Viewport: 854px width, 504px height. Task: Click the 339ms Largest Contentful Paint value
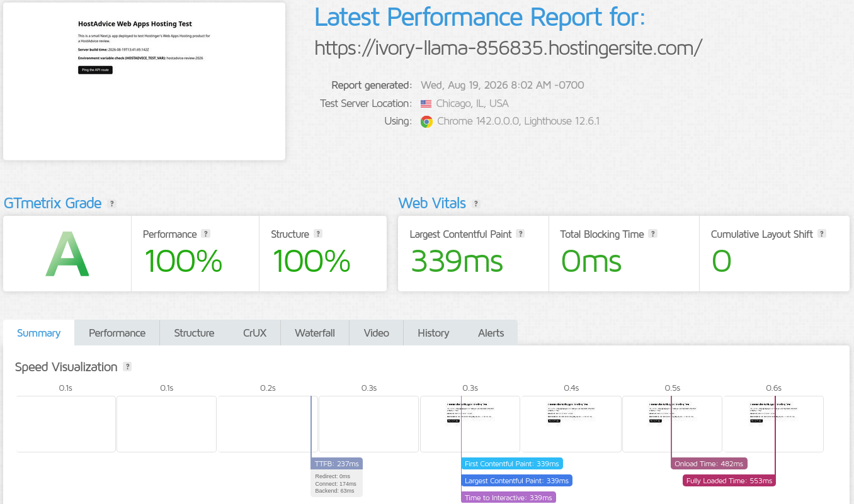click(457, 262)
